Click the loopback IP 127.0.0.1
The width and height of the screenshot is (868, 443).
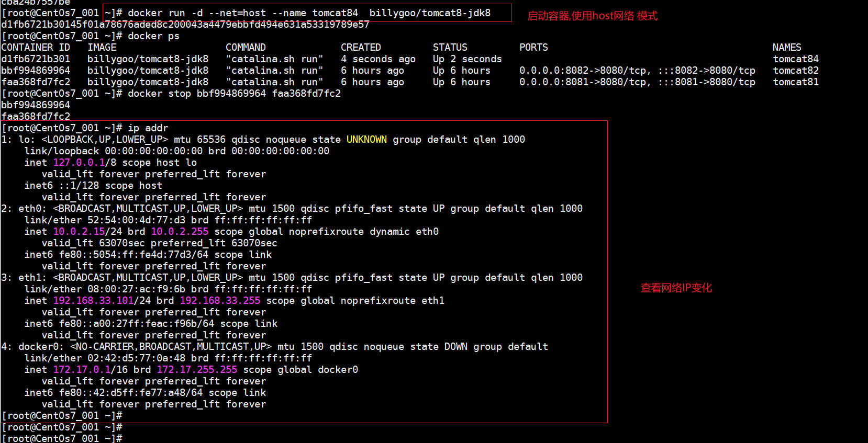[x=79, y=163]
